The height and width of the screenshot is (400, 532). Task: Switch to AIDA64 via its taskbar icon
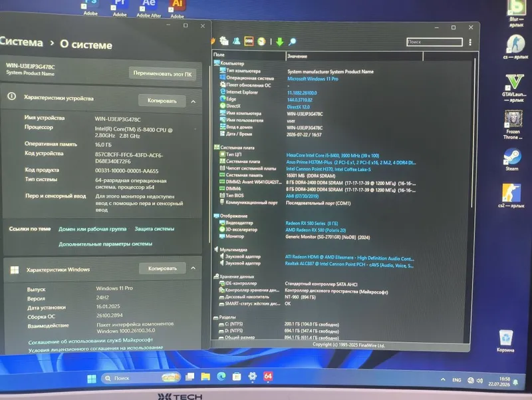[268, 376]
